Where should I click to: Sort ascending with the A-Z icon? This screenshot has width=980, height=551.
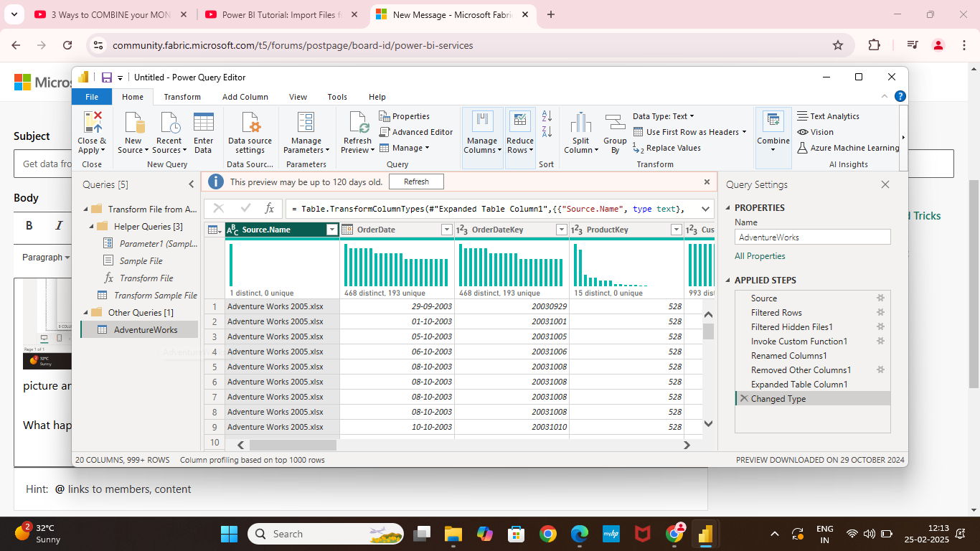coord(547,116)
